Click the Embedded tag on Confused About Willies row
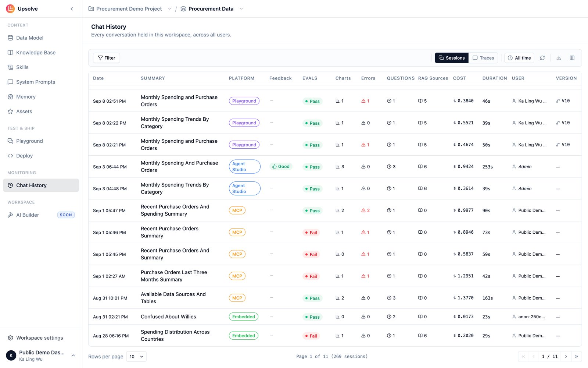 pos(244,317)
